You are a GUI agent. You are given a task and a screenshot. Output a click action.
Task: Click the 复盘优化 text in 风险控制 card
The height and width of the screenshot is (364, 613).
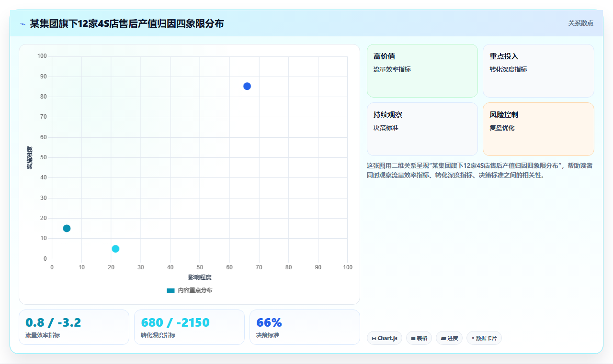click(x=502, y=128)
